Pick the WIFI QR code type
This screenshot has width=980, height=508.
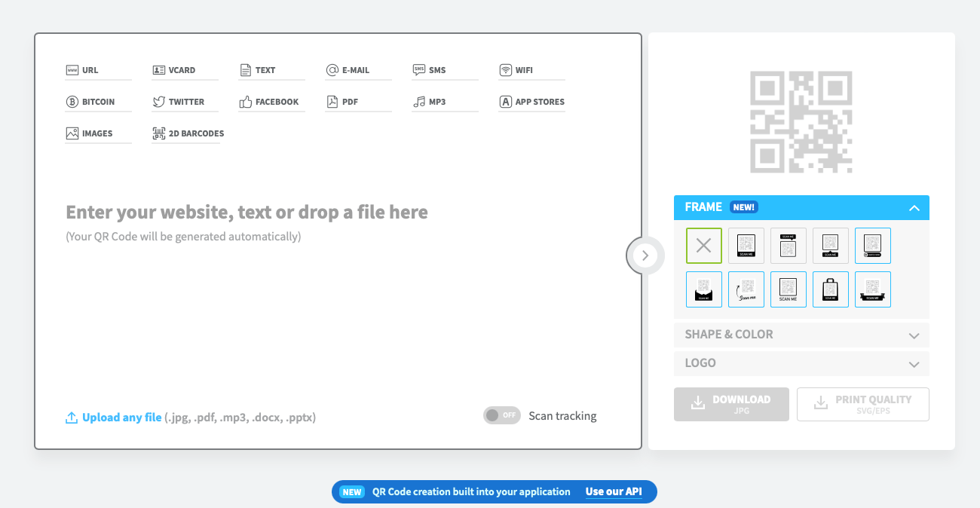pos(531,70)
